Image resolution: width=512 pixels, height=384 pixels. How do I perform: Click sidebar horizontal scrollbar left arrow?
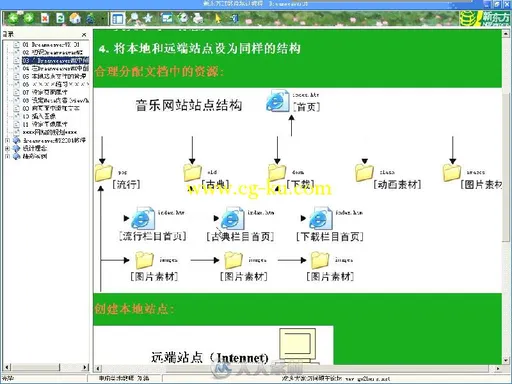click(8, 367)
